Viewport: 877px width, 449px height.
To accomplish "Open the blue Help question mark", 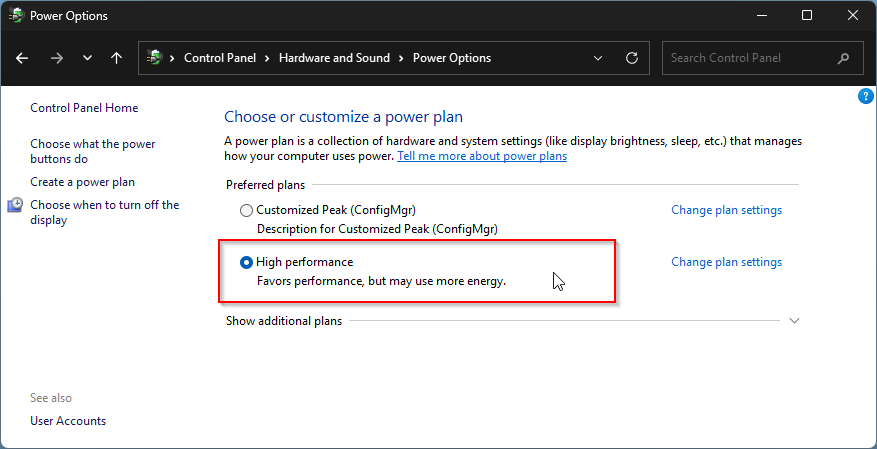I will tap(866, 96).
